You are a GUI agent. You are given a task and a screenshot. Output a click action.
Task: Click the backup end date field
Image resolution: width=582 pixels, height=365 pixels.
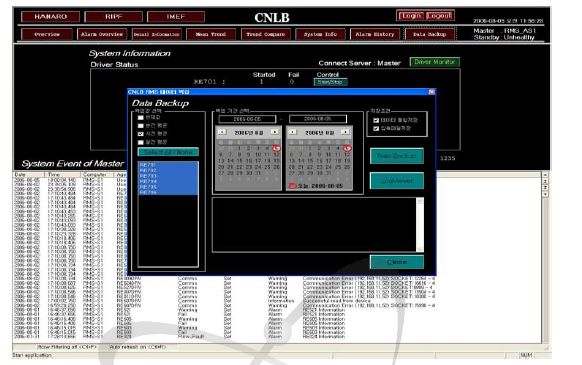coord(318,119)
